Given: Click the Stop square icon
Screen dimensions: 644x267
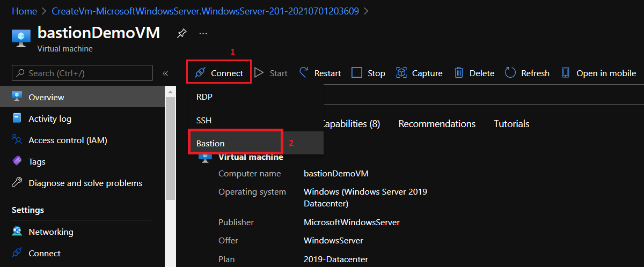Looking at the screenshot, I should coord(357,73).
